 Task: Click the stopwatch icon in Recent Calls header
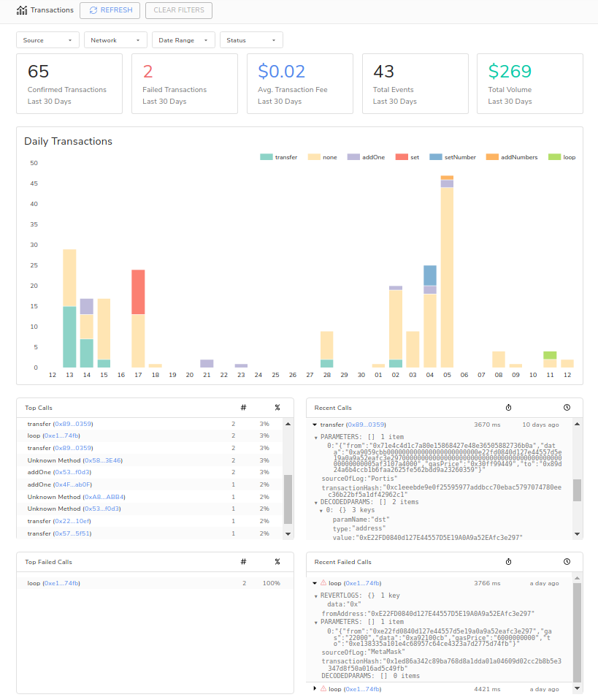(x=508, y=408)
